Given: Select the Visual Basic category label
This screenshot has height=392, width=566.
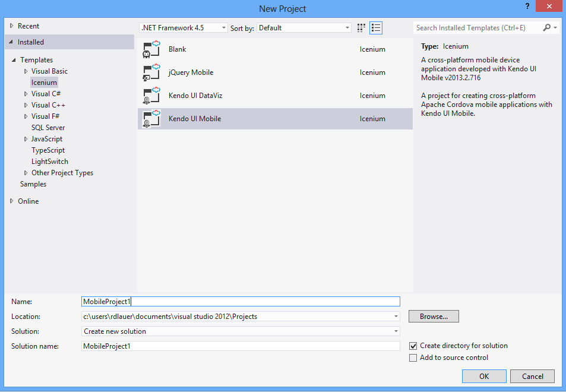Looking at the screenshot, I should pyautogui.click(x=49, y=71).
